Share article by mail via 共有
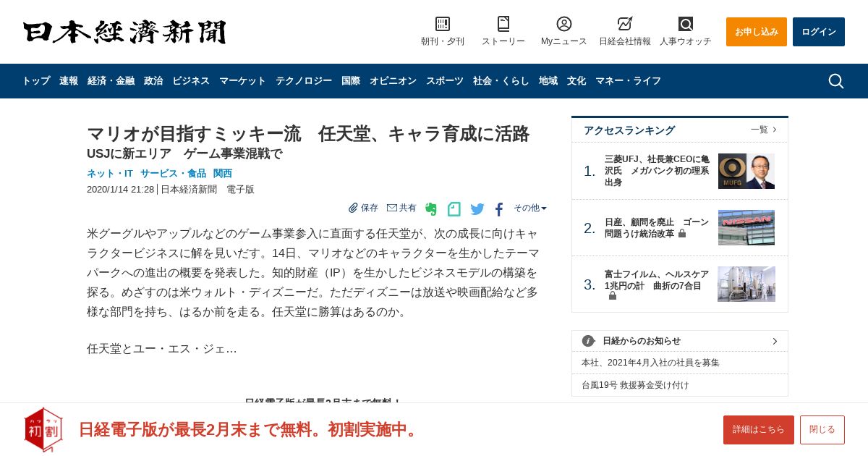Image resolution: width=868 pixels, height=456 pixels. tap(401, 208)
